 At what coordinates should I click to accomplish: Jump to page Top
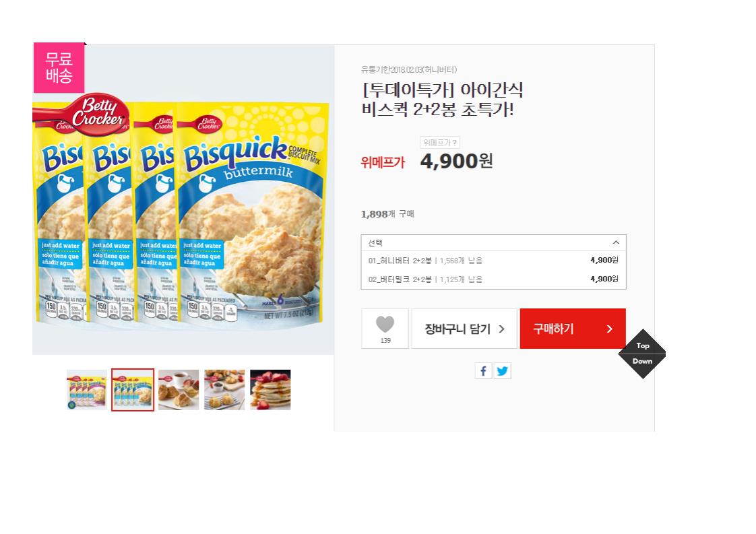point(642,345)
